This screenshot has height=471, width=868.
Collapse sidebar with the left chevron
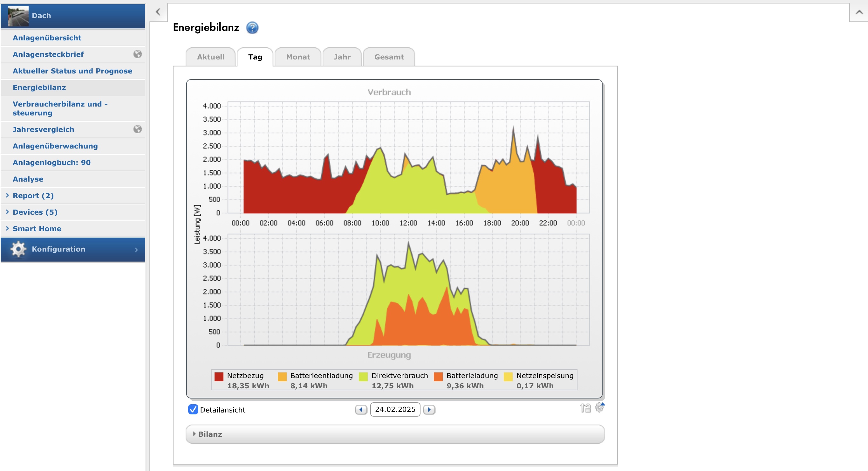point(158,12)
